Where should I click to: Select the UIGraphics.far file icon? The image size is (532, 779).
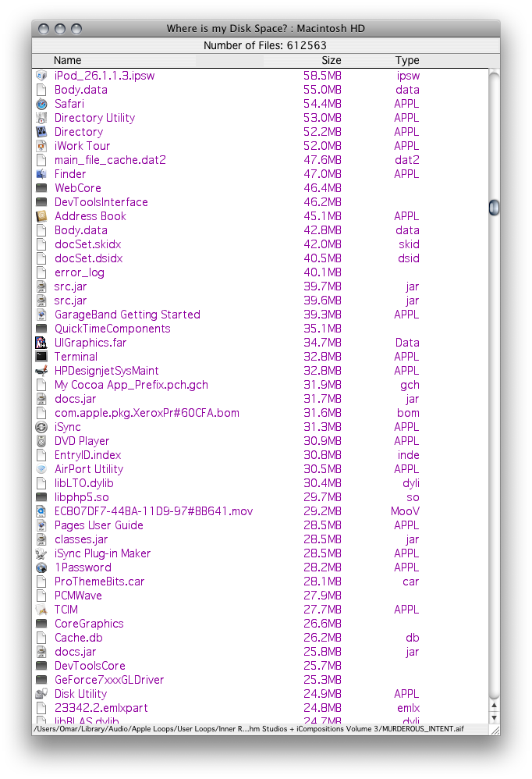click(x=41, y=343)
